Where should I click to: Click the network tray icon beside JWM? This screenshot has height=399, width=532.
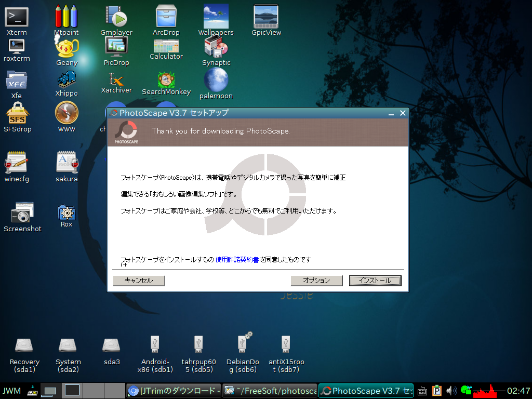33,391
